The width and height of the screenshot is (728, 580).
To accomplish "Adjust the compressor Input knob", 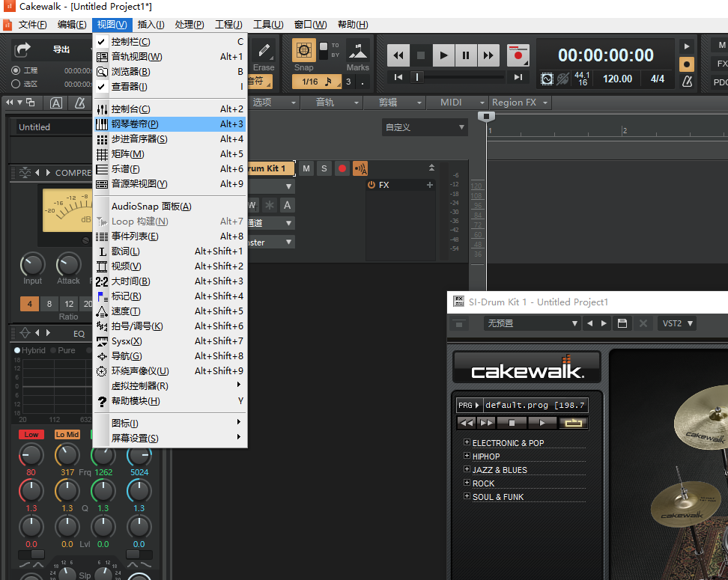I will (x=32, y=265).
